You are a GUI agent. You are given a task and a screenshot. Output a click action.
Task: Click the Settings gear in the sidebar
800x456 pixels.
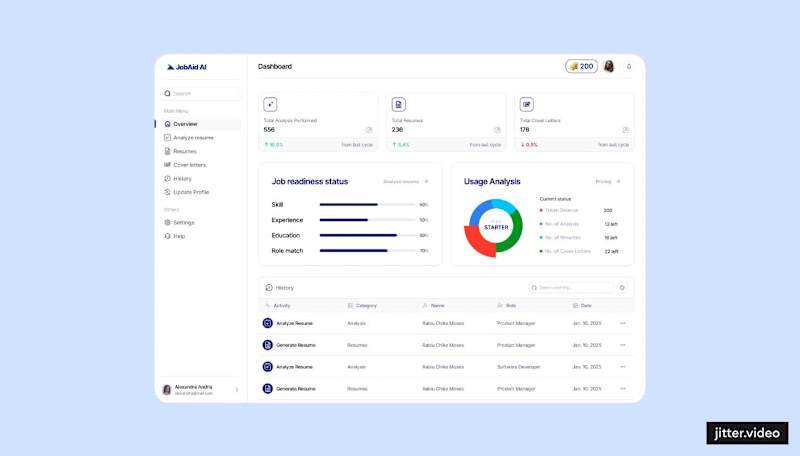click(167, 222)
